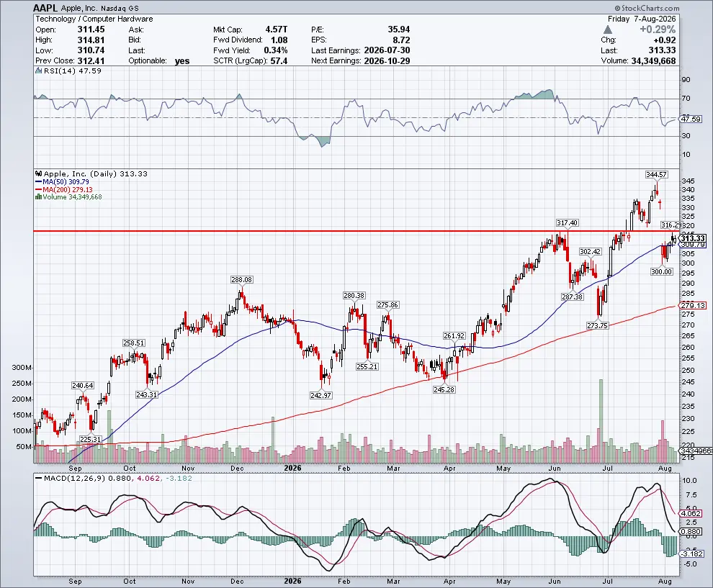Click the black MACD legend line marker
This screenshot has width=713, height=588.
pos(39,479)
